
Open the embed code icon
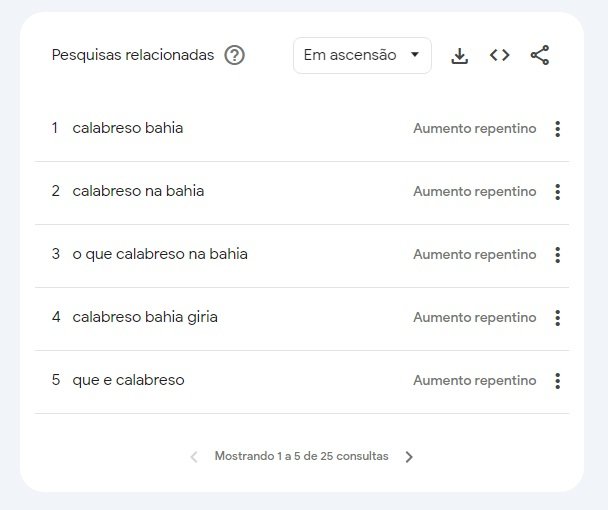(499, 55)
